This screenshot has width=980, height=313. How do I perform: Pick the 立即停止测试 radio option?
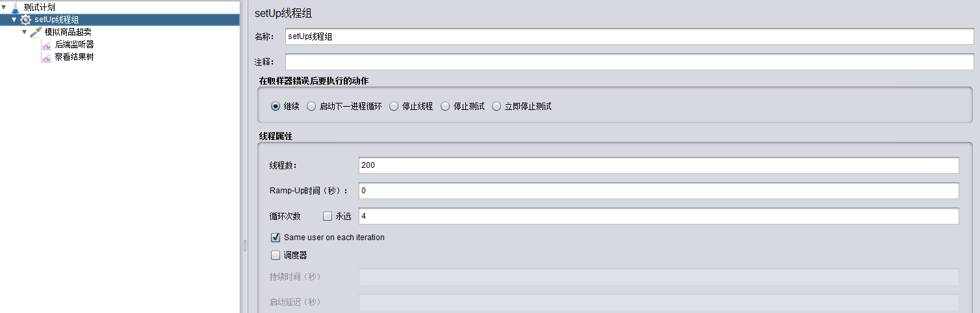point(496,106)
